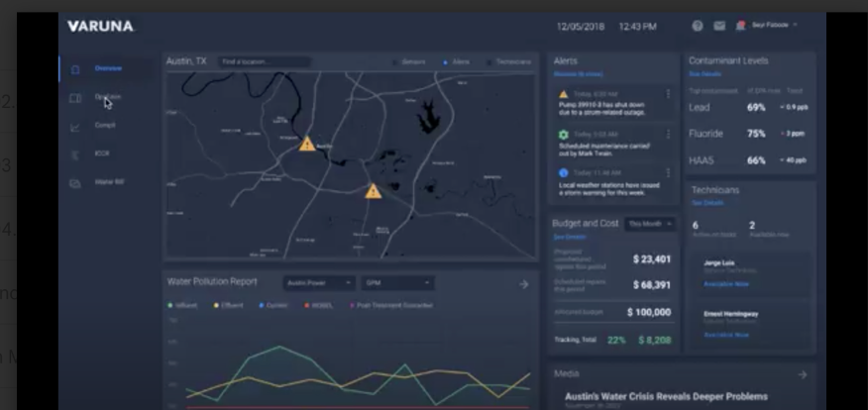This screenshot has height=410, width=868.
Task: Click the Ernest Hemingway technician name
Action: click(x=730, y=314)
